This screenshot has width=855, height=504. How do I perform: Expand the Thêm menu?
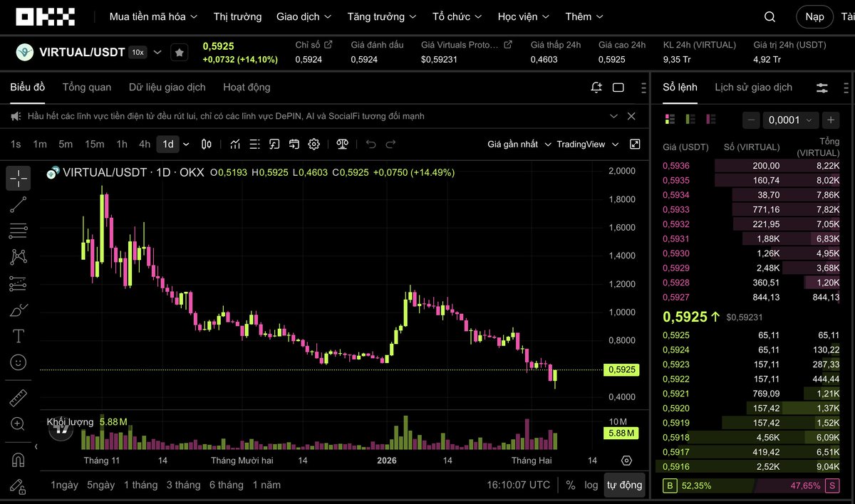pyautogui.click(x=585, y=16)
